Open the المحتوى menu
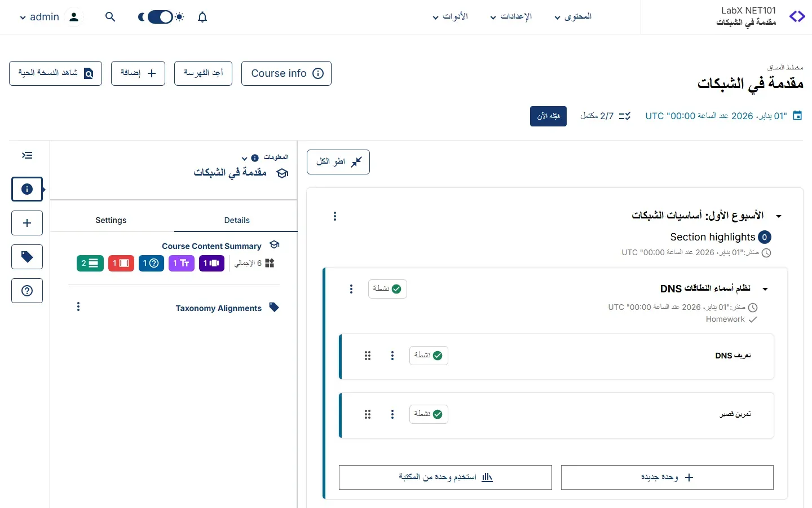Screen dimensions: 812x508 click(x=573, y=17)
